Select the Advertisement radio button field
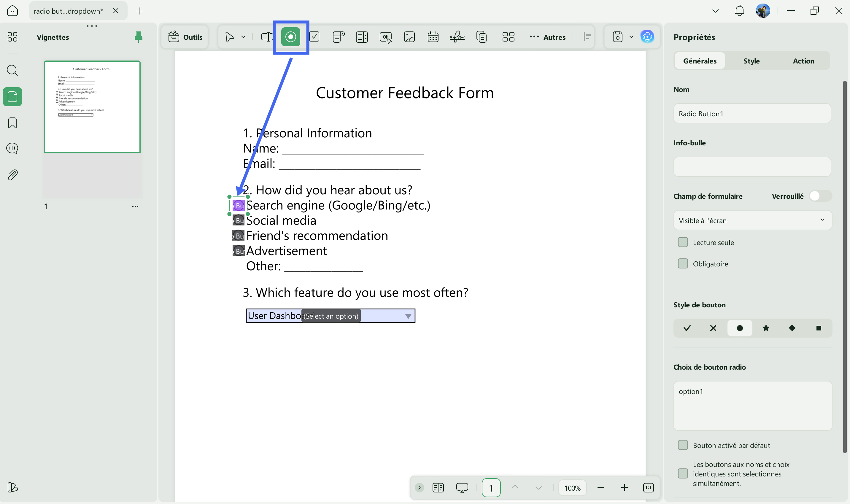850x504 pixels. pyautogui.click(x=239, y=251)
